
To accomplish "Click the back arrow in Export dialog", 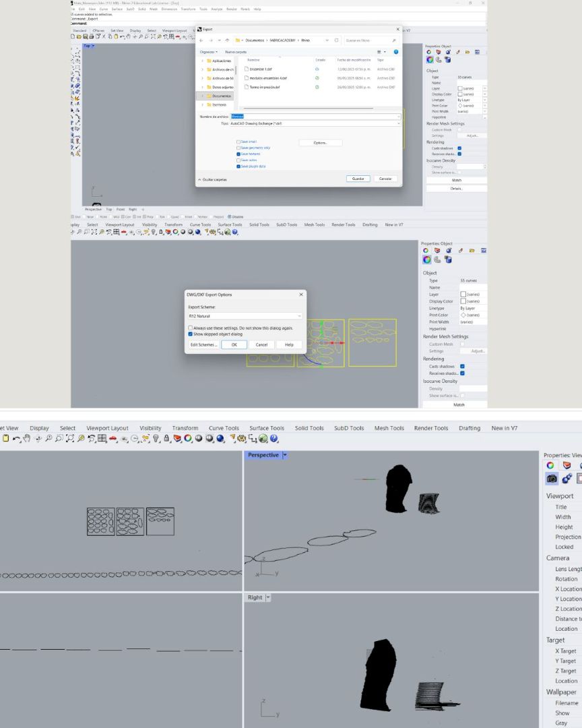I will 201,40.
